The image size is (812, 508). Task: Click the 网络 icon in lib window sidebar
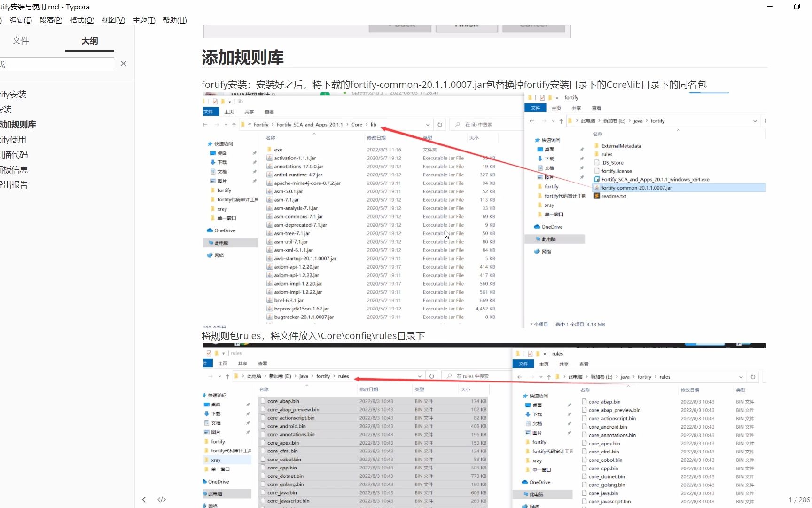tap(210, 255)
